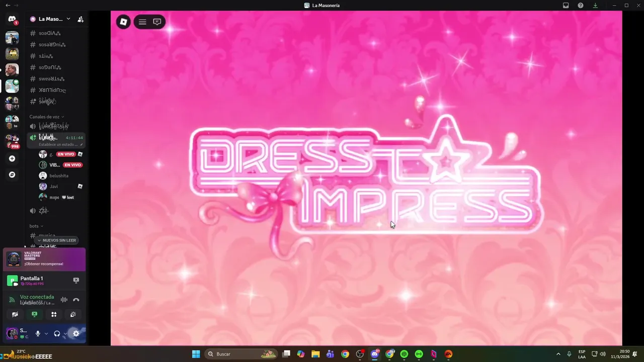Open Discord inbox icon in title bar
Viewport: 644px width, 362px height.
(x=566, y=5)
